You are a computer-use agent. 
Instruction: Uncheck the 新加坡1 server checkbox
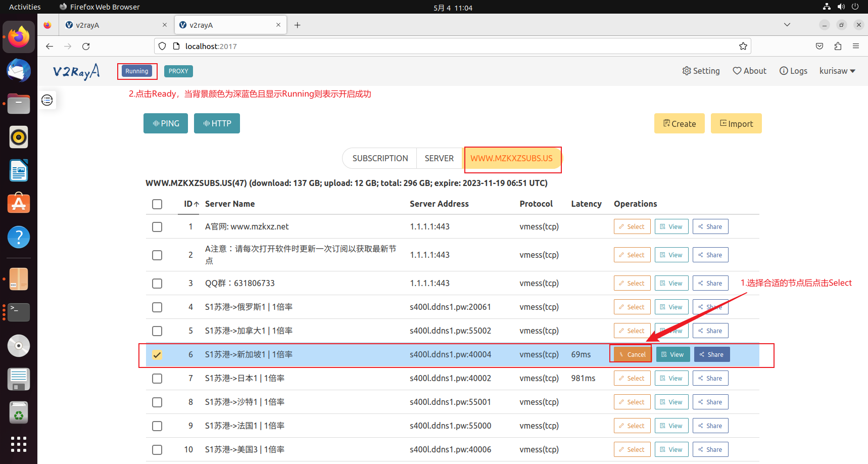157,355
